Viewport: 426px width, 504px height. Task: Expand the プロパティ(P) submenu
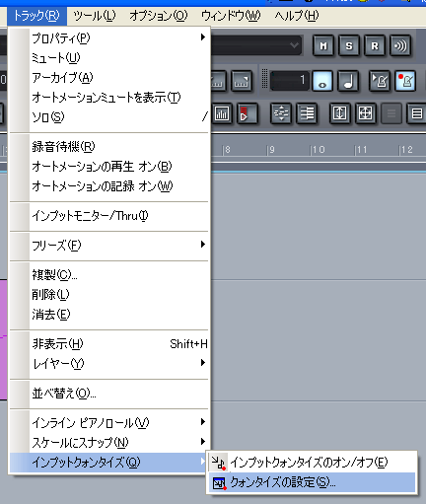pos(109,37)
